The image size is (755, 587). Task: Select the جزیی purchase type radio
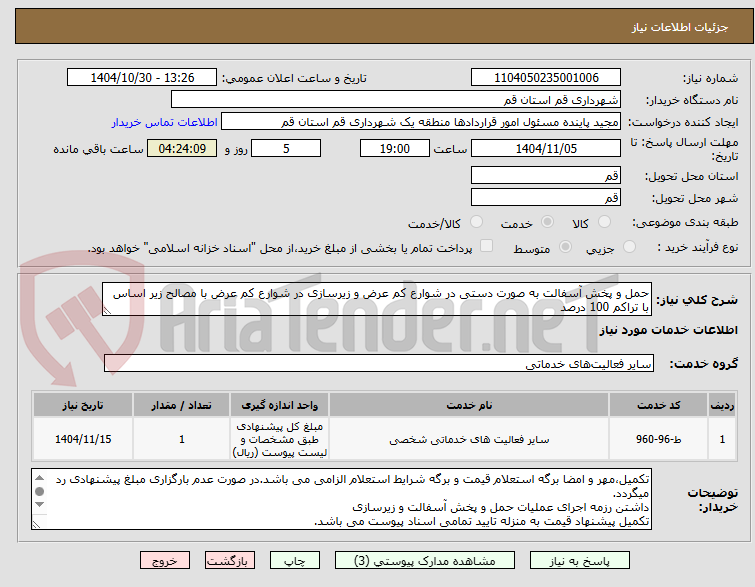(629, 247)
